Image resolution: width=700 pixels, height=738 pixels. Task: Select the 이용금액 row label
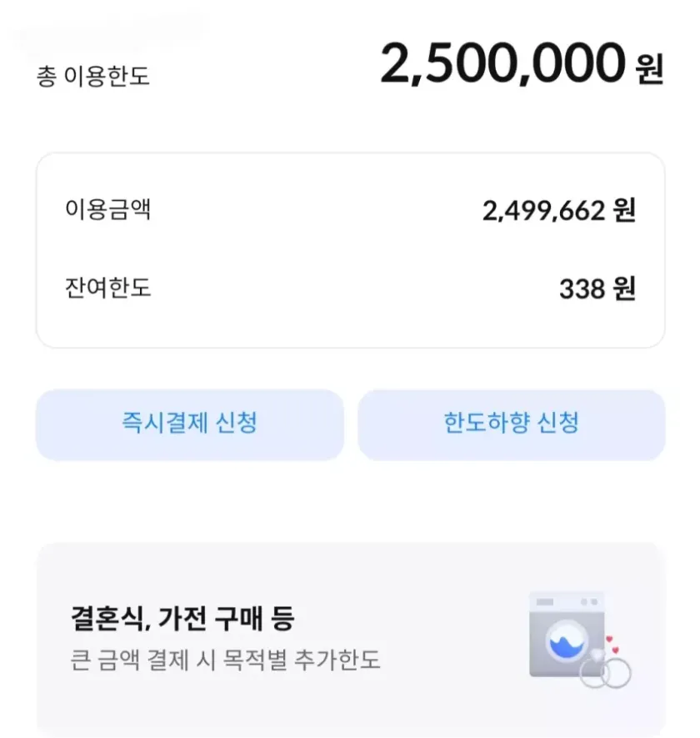point(107,209)
